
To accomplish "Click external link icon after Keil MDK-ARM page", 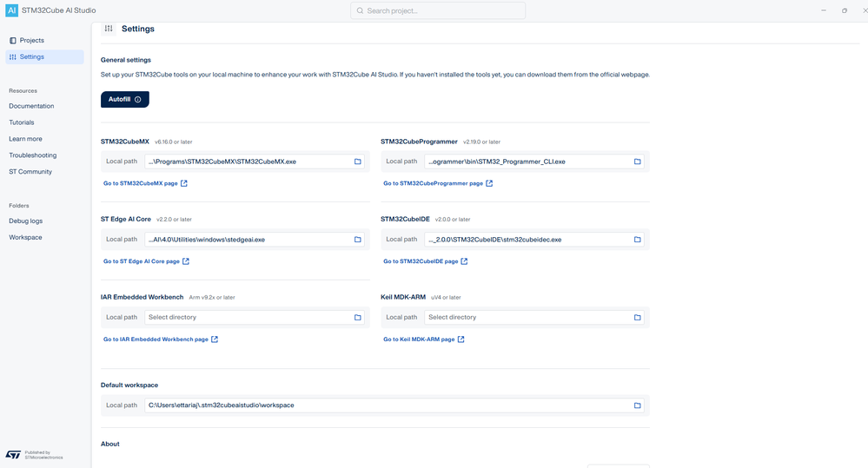I will (x=461, y=339).
